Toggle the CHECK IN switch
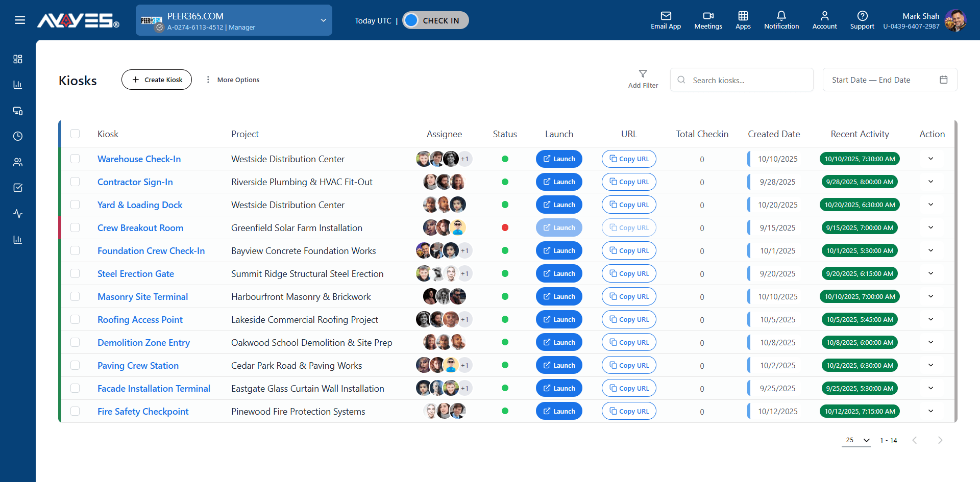Screen dimensions: 980x482 point(435,20)
